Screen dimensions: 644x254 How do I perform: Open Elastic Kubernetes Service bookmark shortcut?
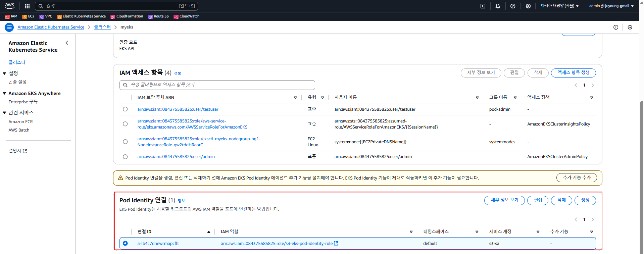coord(81,16)
